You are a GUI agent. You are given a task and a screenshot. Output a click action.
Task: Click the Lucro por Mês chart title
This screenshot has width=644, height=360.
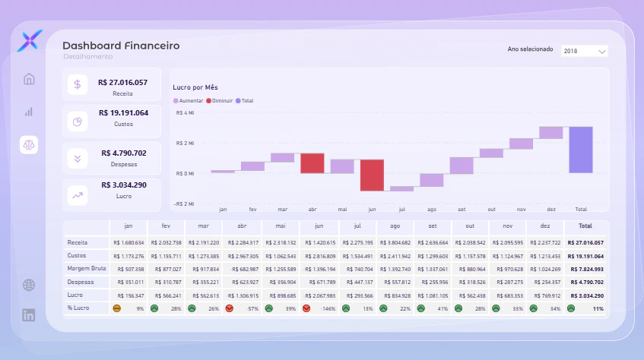[195, 87]
